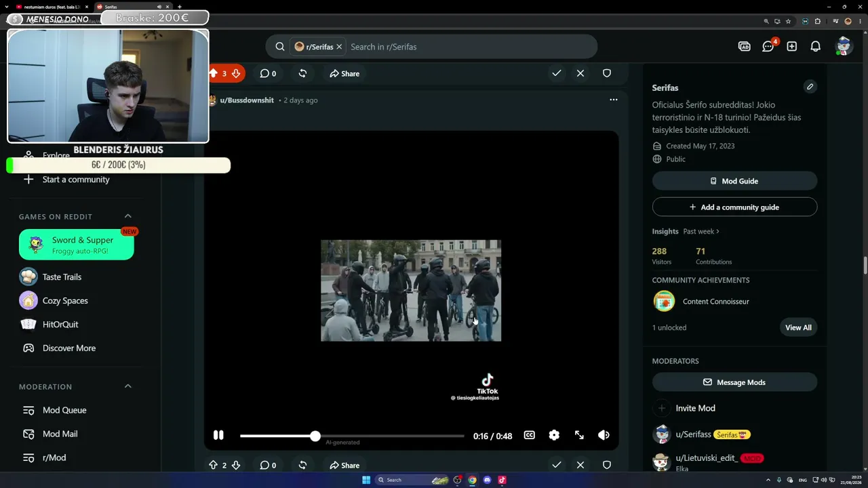Viewport: 868px width, 488px height.
Task: Open moderator u/Lietuviski_edit_ profile
Action: point(707,458)
